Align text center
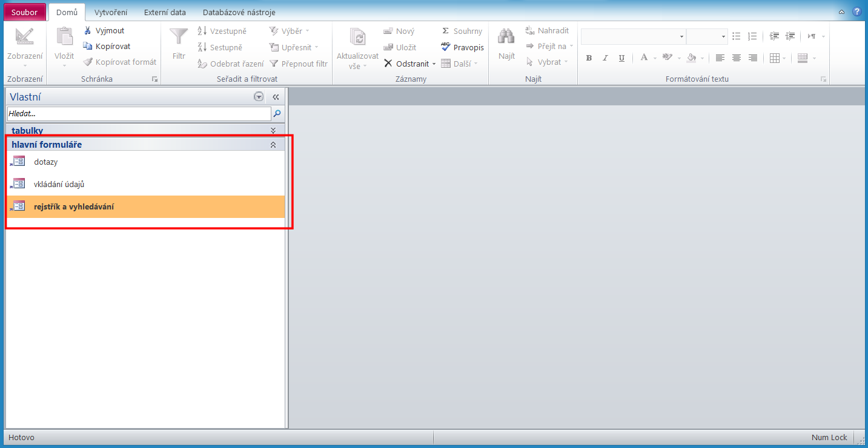The image size is (868, 448). pyautogui.click(x=737, y=58)
